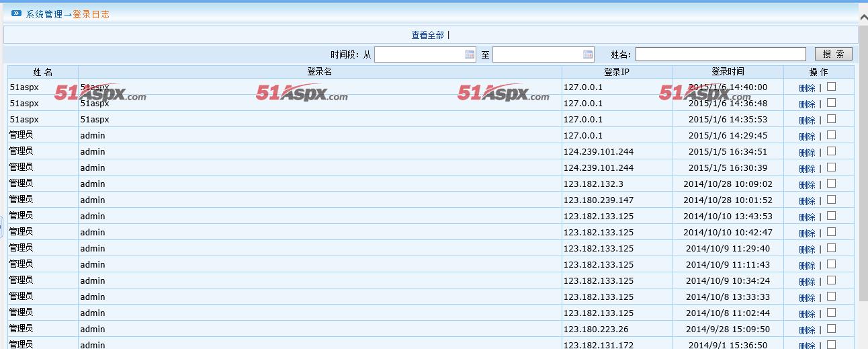This screenshot has width=868, height=349.
Task: Click the 登录日志 breadcrumb
Action: tap(91, 14)
